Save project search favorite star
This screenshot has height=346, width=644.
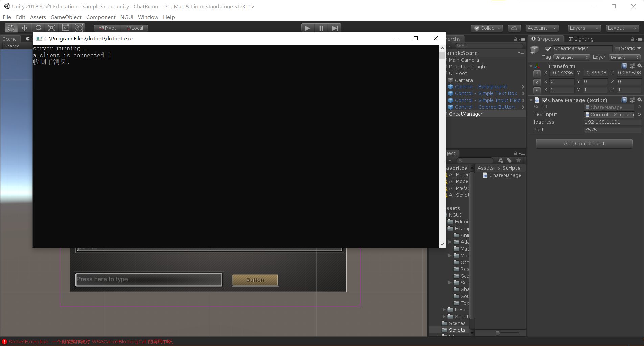[519, 160]
